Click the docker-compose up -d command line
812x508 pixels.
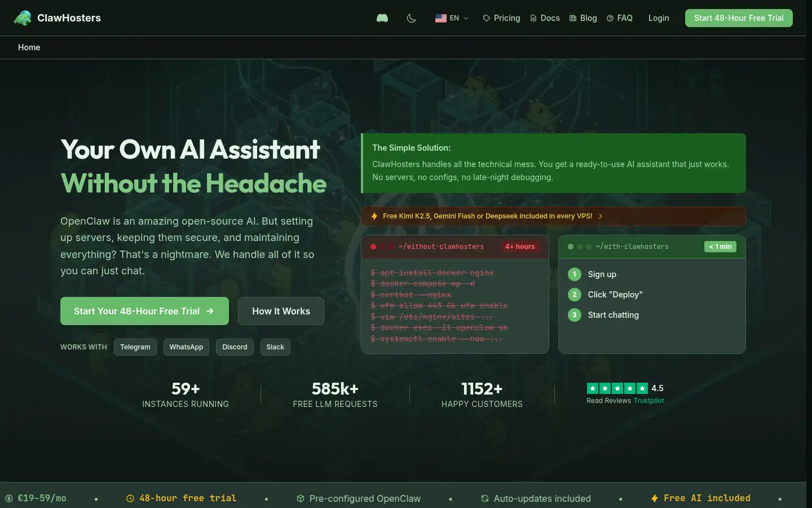click(x=423, y=283)
